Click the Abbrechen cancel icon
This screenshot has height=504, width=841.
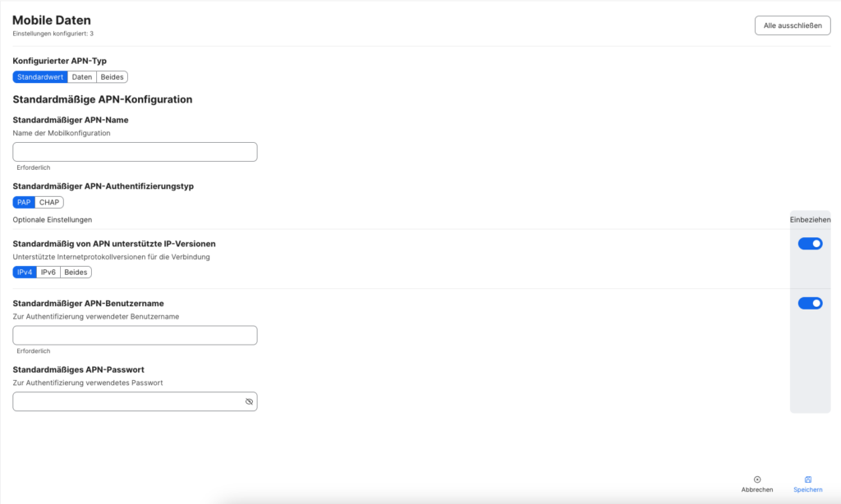[757, 479]
